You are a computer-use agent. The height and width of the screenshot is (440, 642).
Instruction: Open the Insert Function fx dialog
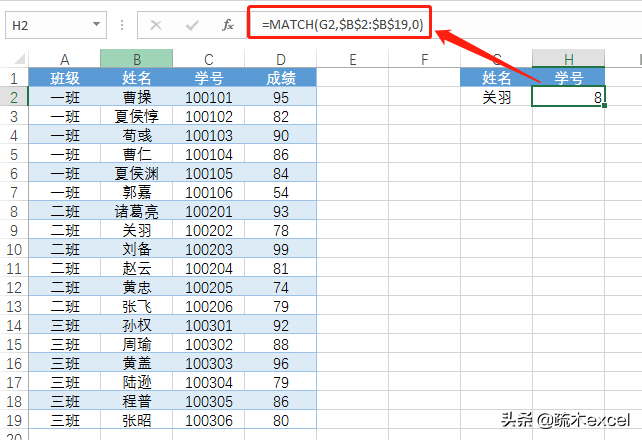[x=228, y=25]
